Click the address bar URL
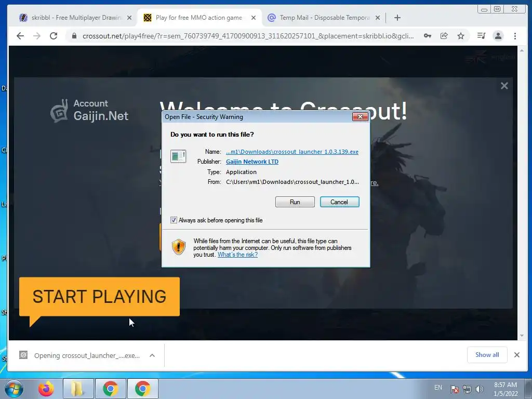This screenshot has height=399, width=532. [x=248, y=36]
